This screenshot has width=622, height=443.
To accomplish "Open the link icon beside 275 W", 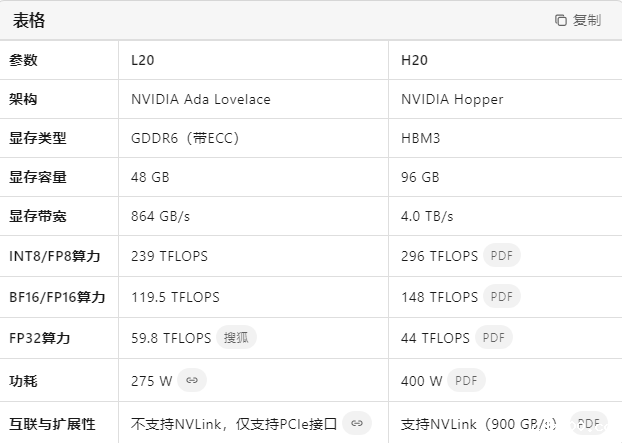I will point(193,380).
